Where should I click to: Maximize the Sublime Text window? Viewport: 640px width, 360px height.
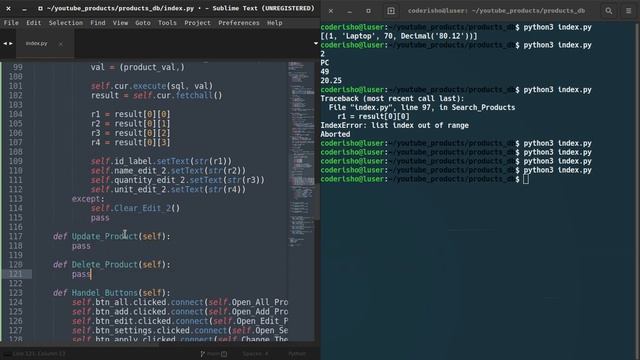point(40,8)
